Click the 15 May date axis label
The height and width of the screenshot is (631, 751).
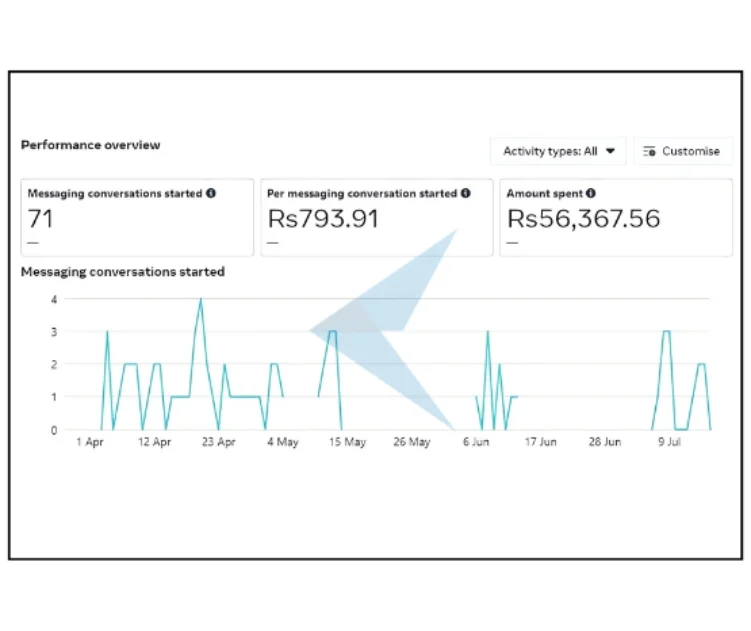pyautogui.click(x=347, y=442)
